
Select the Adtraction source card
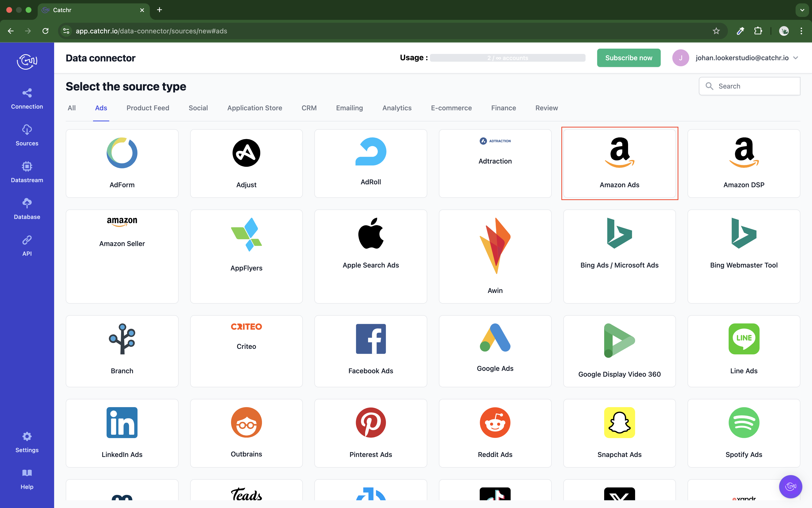tap(495, 164)
